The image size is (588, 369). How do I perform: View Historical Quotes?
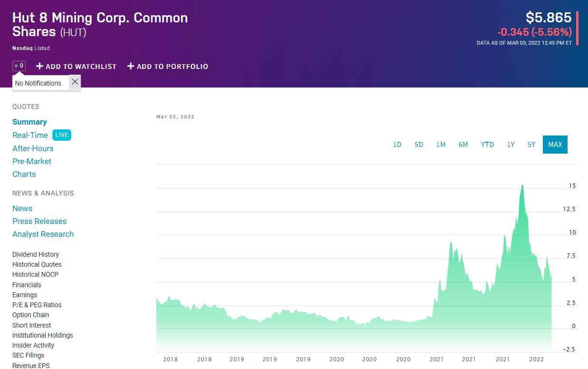pos(37,264)
